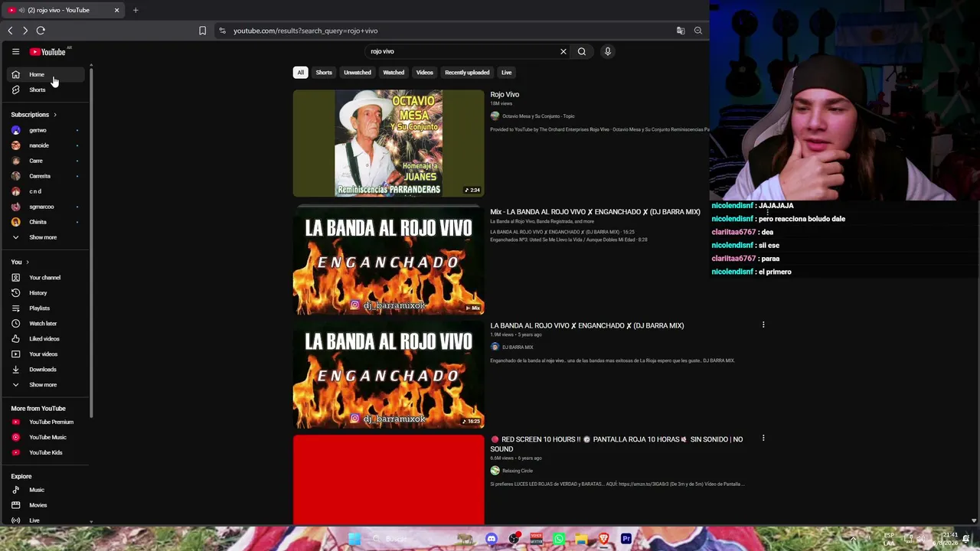Expand the You section chevron
Viewport: 980px width, 551px height.
(x=28, y=262)
